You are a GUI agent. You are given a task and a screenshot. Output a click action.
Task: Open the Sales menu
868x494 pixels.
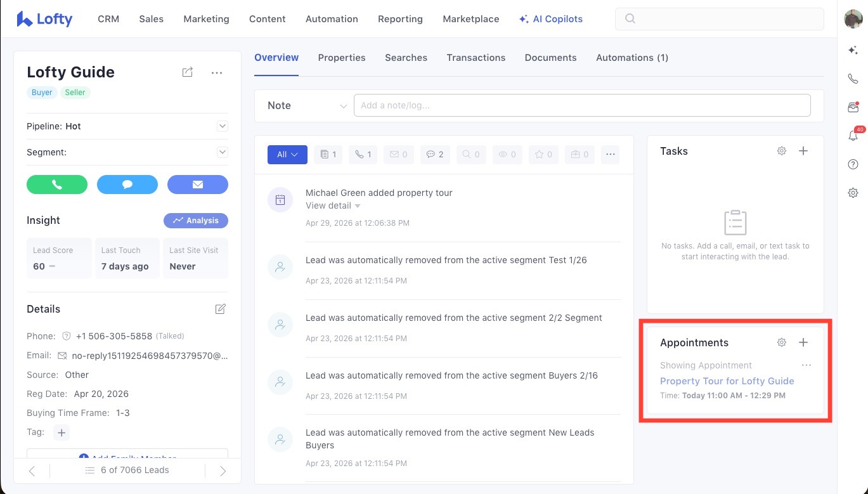(152, 19)
